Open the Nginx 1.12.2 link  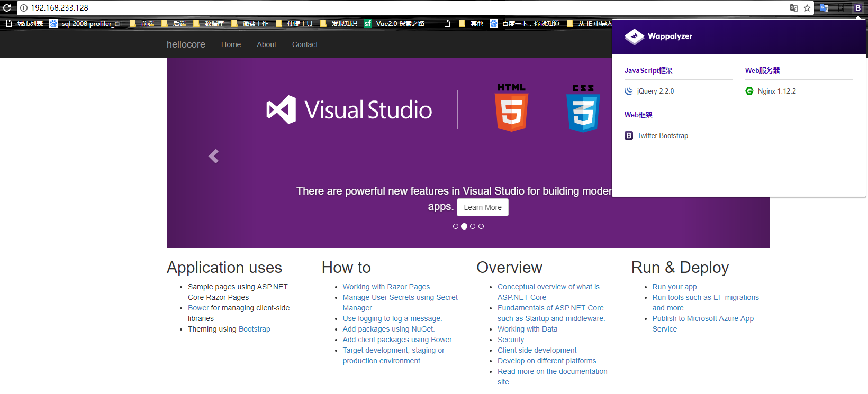coord(776,91)
